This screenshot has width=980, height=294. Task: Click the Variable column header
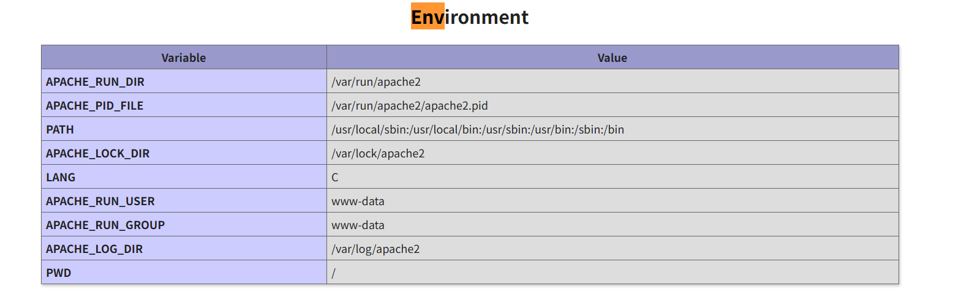click(184, 58)
